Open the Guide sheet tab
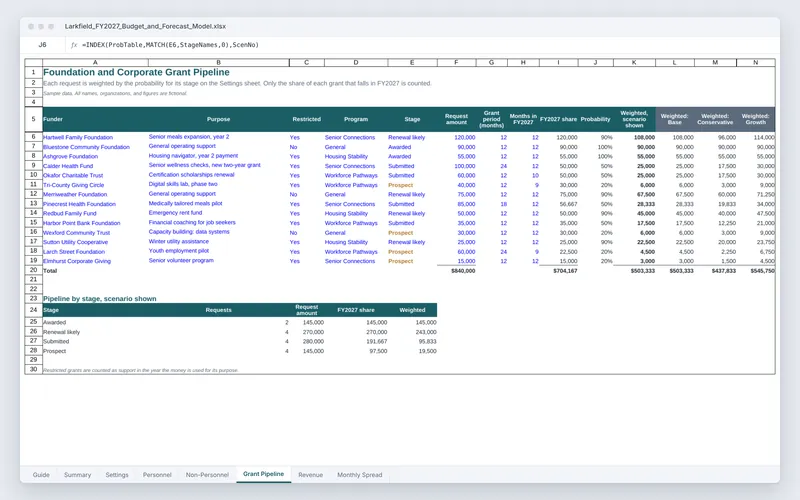The image size is (800, 500). (x=41, y=474)
